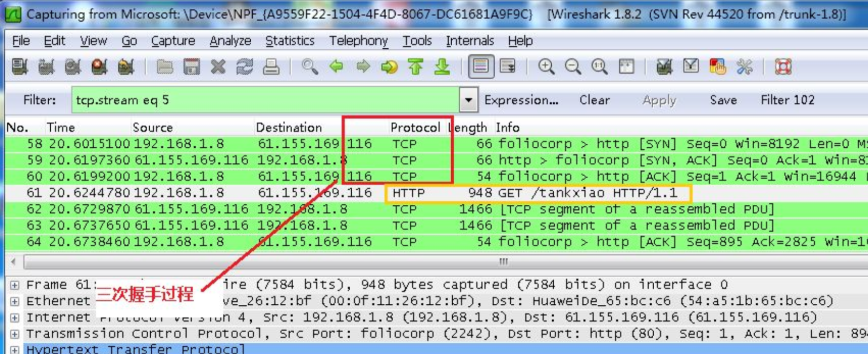The width and height of the screenshot is (868, 354).
Task: Open the Tools menu
Action: pos(417,41)
